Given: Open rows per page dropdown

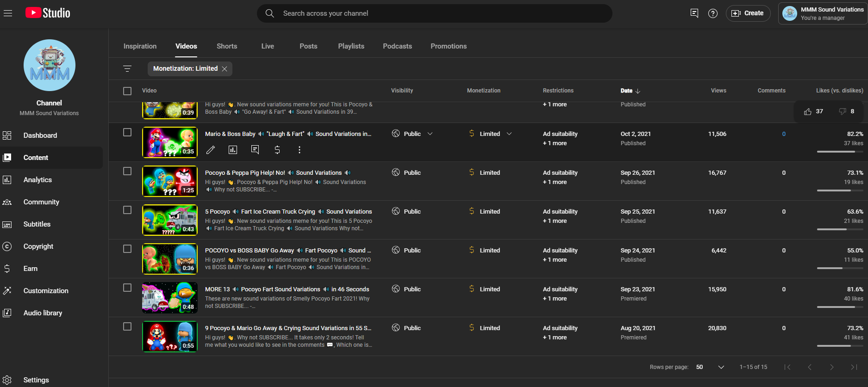Looking at the screenshot, I should pos(710,367).
